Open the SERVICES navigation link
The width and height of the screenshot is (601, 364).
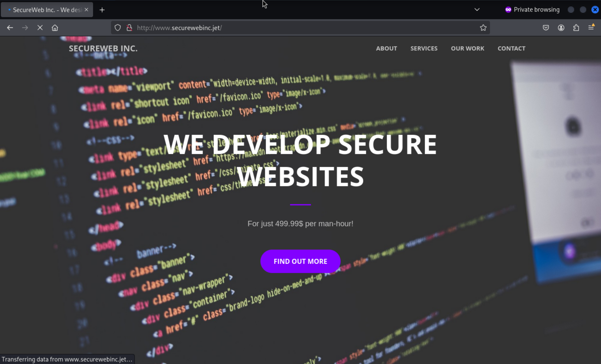pyautogui.click(x=424, y=49)
